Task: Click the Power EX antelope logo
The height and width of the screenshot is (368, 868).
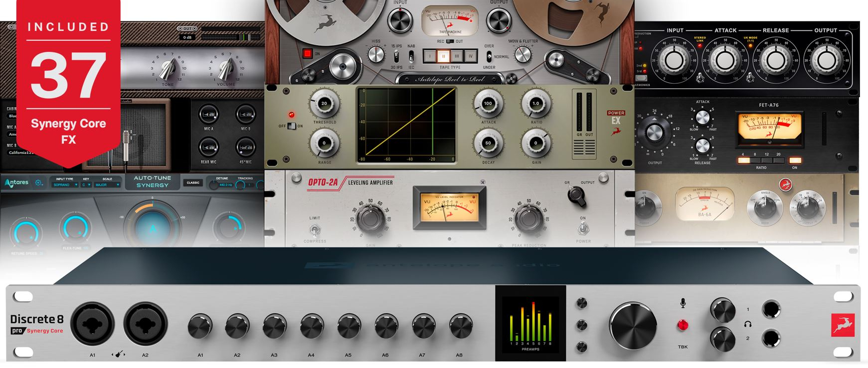Action: point(616,131)
